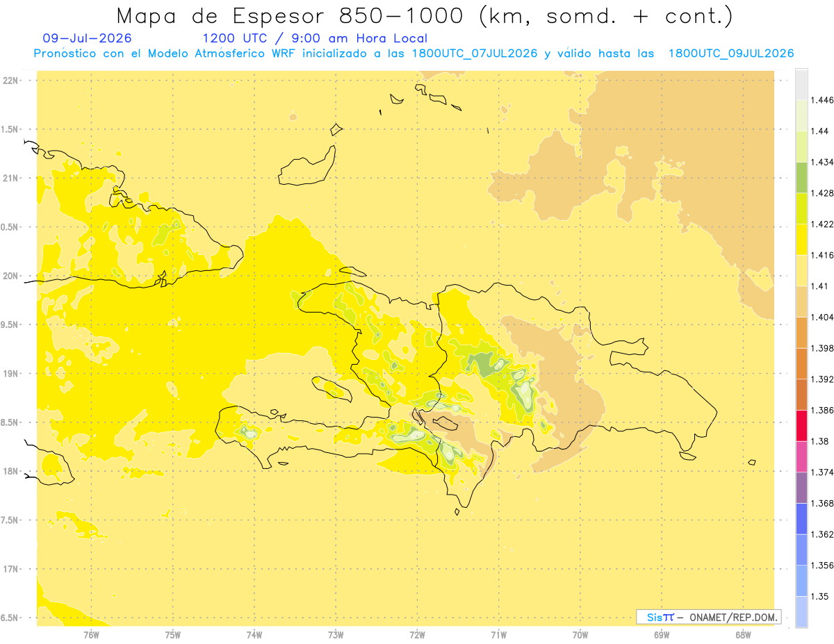Click the legend value '1.392'
Image resolution: width=834 pixels, height=644 pixels.
pyautogui.click(x=822, y=379)
